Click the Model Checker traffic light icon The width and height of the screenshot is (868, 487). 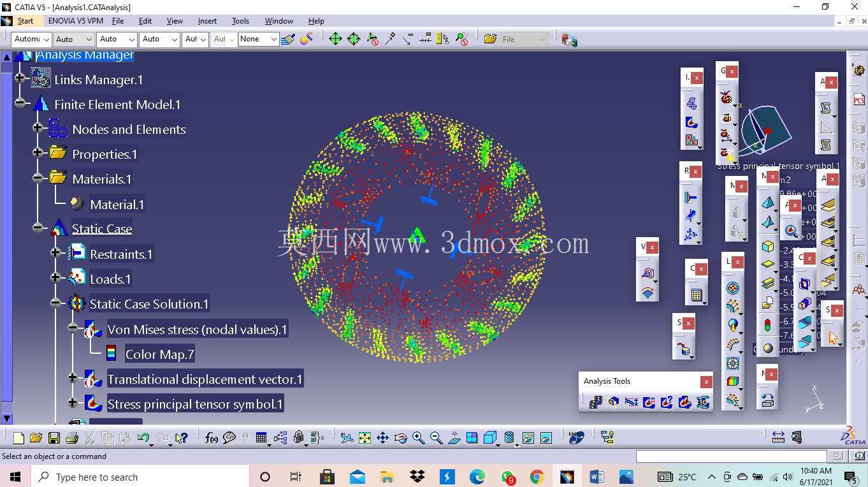coord(768,324)
